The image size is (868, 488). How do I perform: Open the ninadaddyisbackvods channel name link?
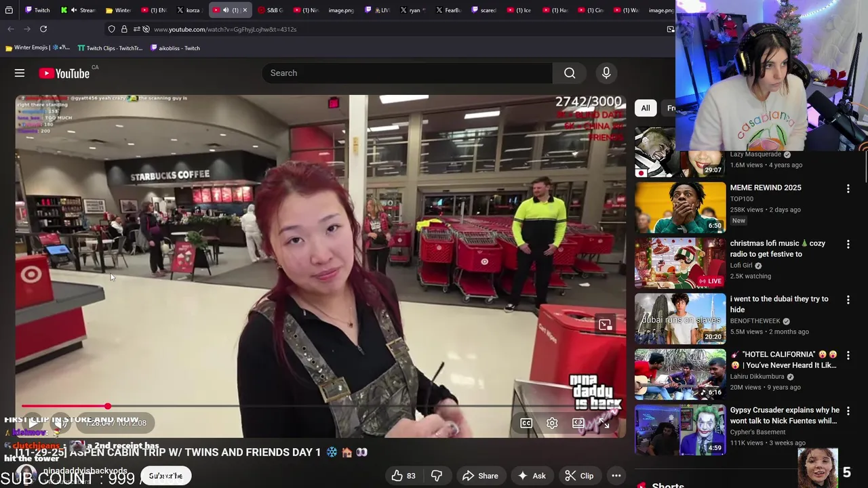pyautogui.click(x=85, y=470)
